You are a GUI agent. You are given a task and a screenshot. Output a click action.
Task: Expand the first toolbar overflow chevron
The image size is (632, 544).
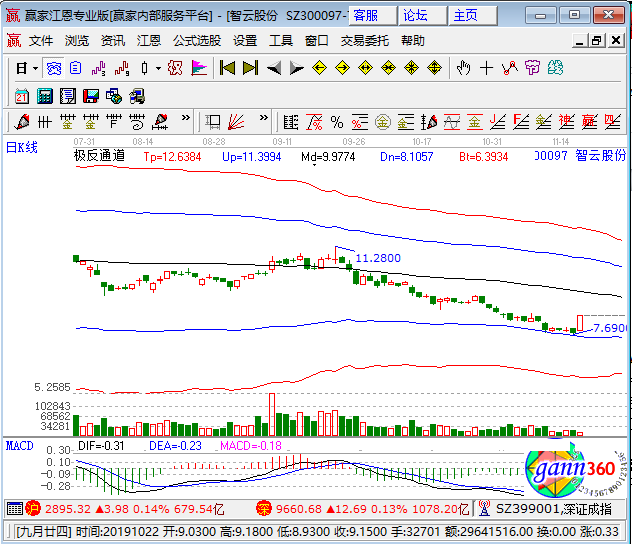[x=185, y=118]
